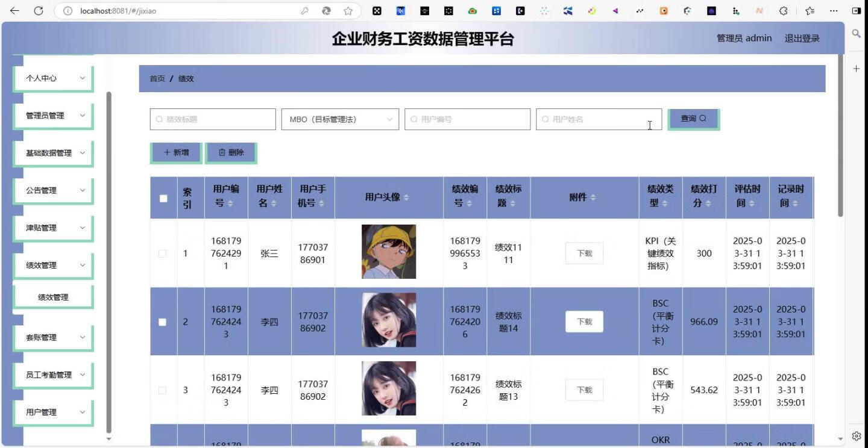This screenshot has width=868, height=448.
Task: Toggle the select-all checkbox in table header
Action: pos(163,198)
